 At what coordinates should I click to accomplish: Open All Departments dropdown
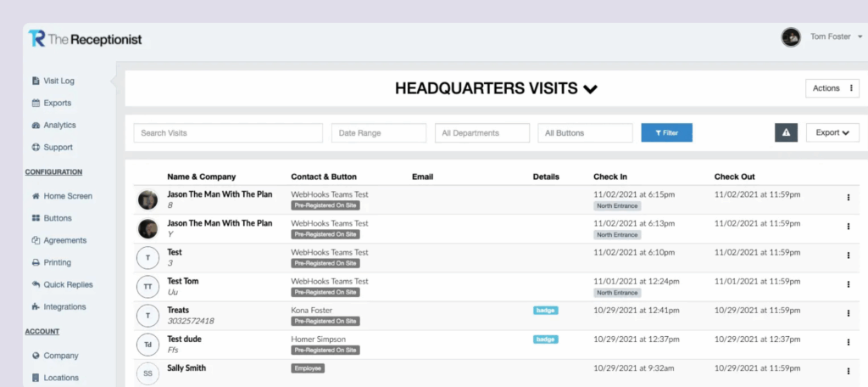click(482, 133)
